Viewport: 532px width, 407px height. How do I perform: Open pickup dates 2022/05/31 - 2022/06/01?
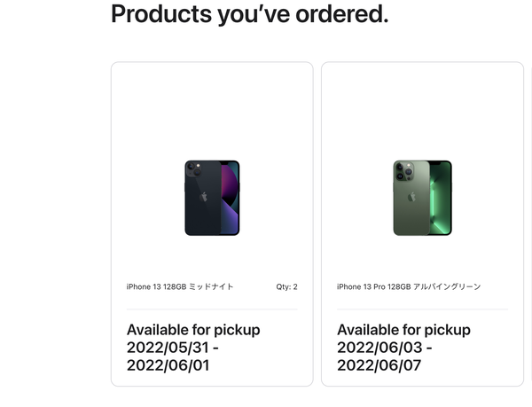pos(172,356)
